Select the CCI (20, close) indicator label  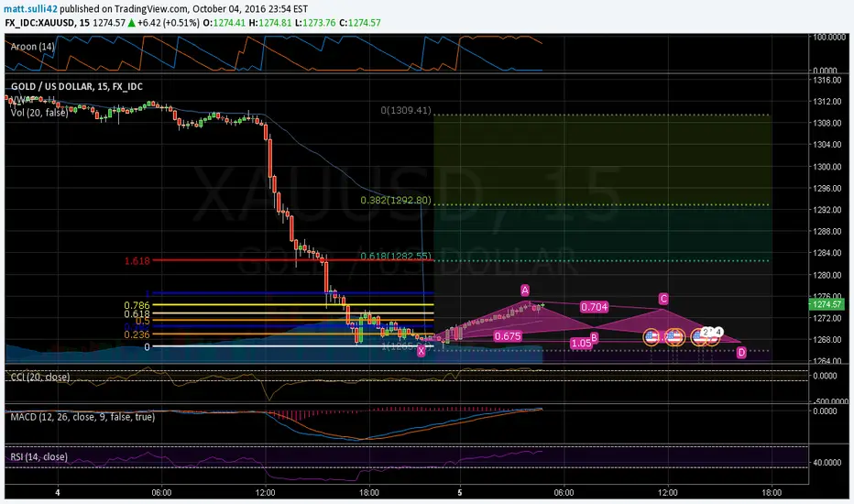[40, 377]
